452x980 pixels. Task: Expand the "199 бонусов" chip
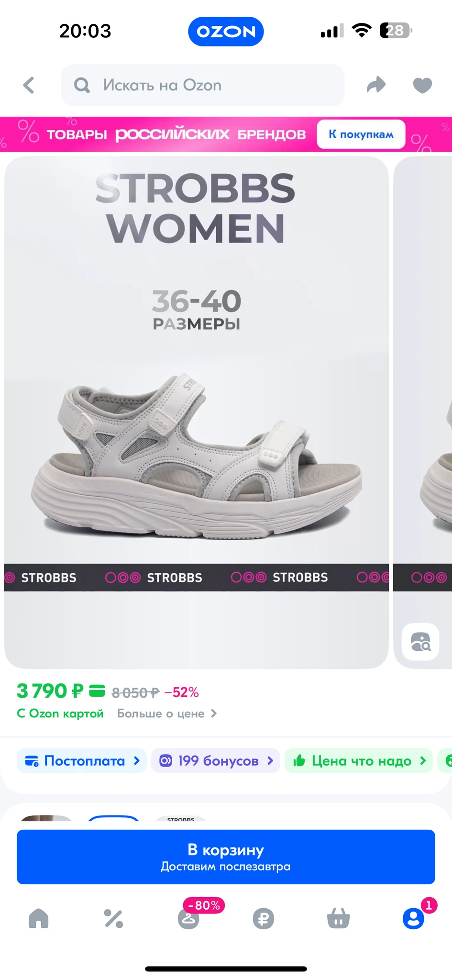pos(216,760)
